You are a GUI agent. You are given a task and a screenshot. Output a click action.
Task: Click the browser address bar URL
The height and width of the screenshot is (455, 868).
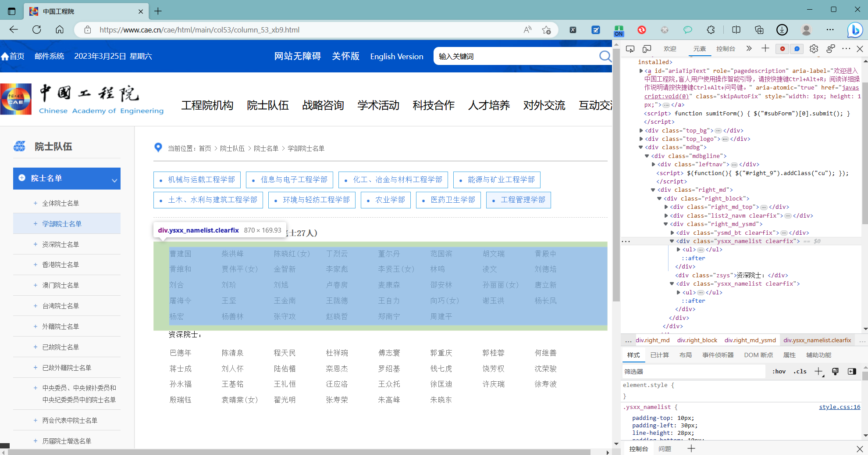199,30
